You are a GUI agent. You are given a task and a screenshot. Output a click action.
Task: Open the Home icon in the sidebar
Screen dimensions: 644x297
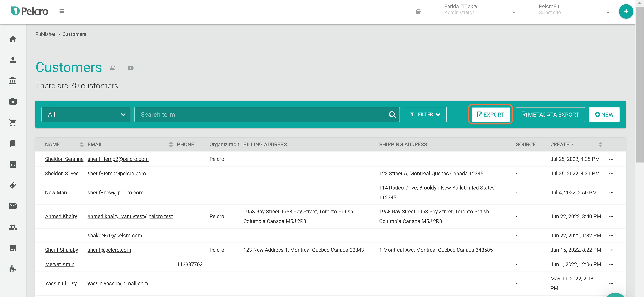pyautogui.click(x=13, y=39)
